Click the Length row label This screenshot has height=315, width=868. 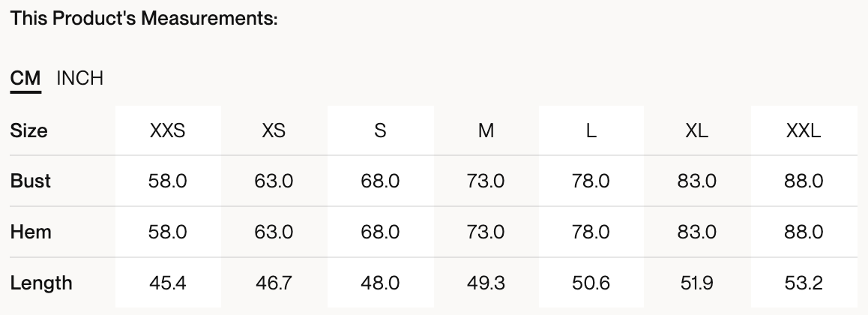pyautogui.click(x=41, y=283)
